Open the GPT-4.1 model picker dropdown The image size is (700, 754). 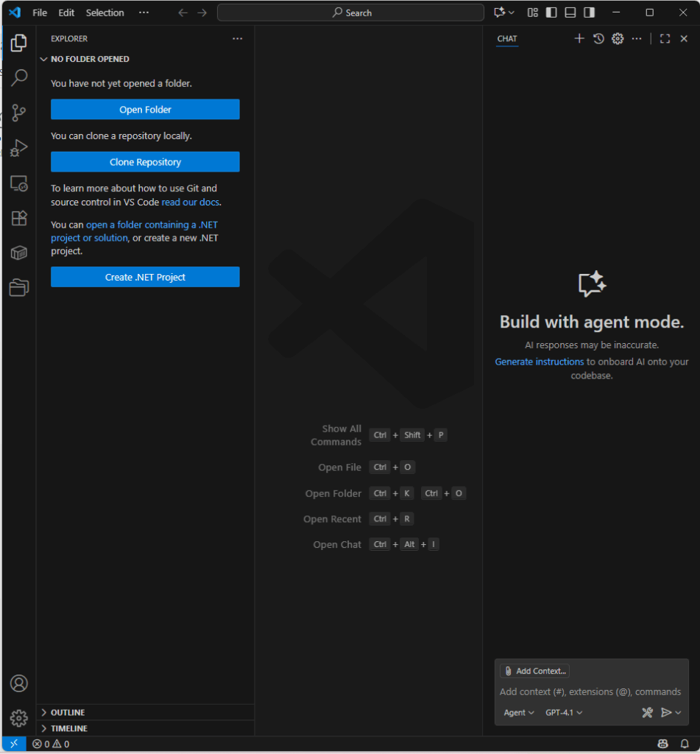point(564,712)
